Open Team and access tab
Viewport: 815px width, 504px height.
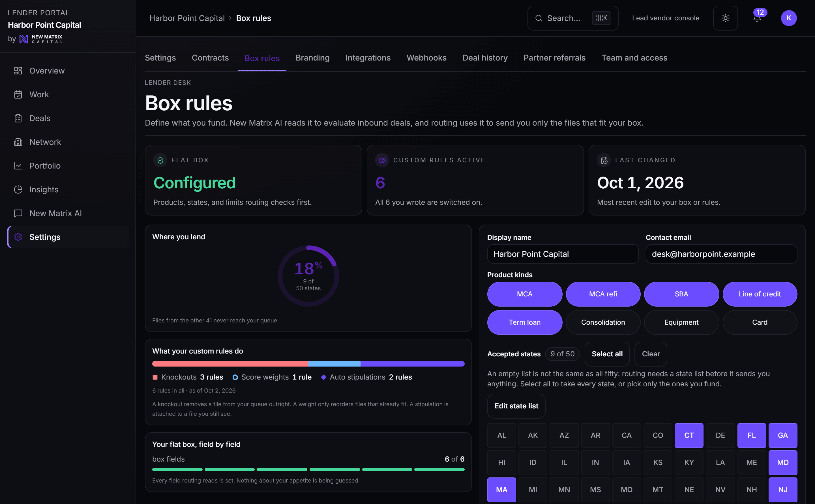(x=634, y=58)
